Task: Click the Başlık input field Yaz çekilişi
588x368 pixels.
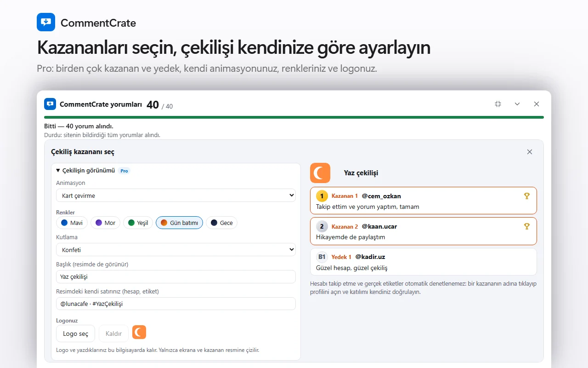Action: coord(175,276)
